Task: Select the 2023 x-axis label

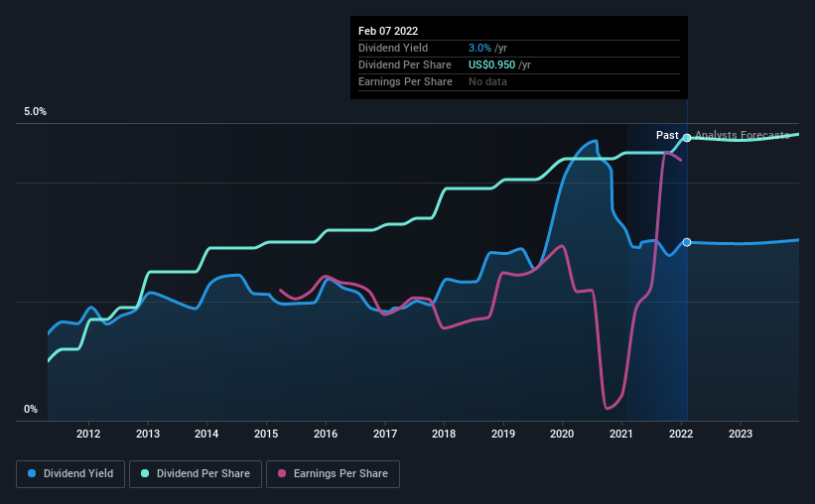Action: point(741,434)
